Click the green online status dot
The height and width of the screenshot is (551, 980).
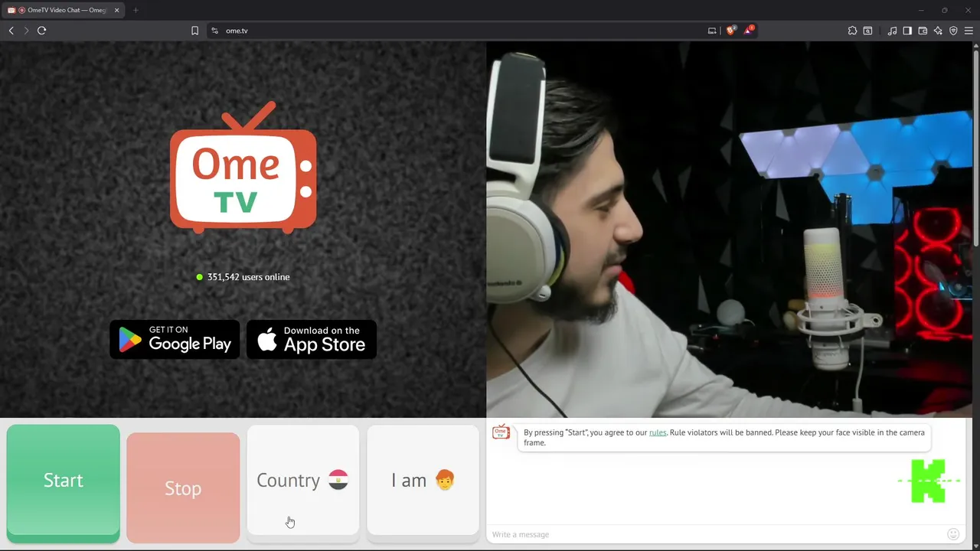coord(200,277)
